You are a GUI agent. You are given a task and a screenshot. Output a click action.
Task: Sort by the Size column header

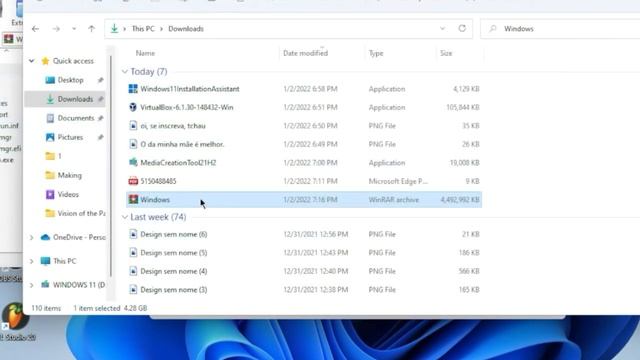pos(446,53)
